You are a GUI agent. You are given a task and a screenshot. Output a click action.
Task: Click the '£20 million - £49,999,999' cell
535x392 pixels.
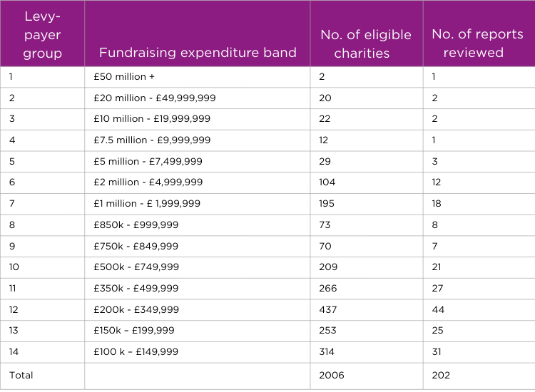tap(155, 98)
